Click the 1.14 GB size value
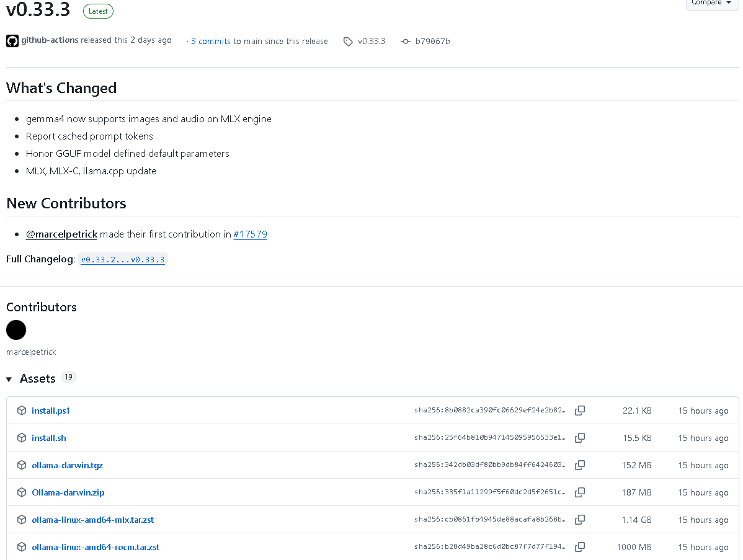This screenshot has width=743, height=560. (637, 520)
